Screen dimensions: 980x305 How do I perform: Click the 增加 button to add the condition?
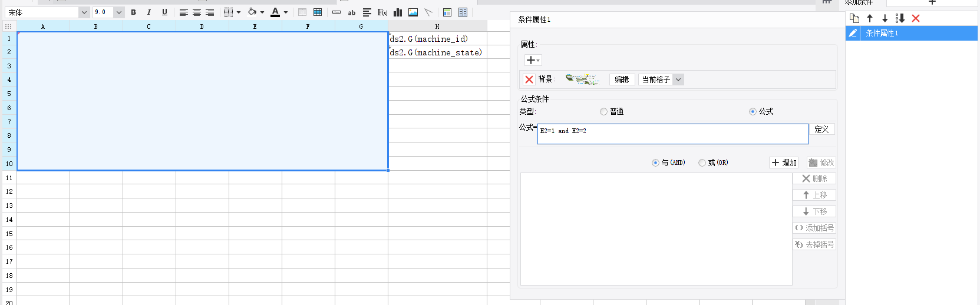(784, 163)
